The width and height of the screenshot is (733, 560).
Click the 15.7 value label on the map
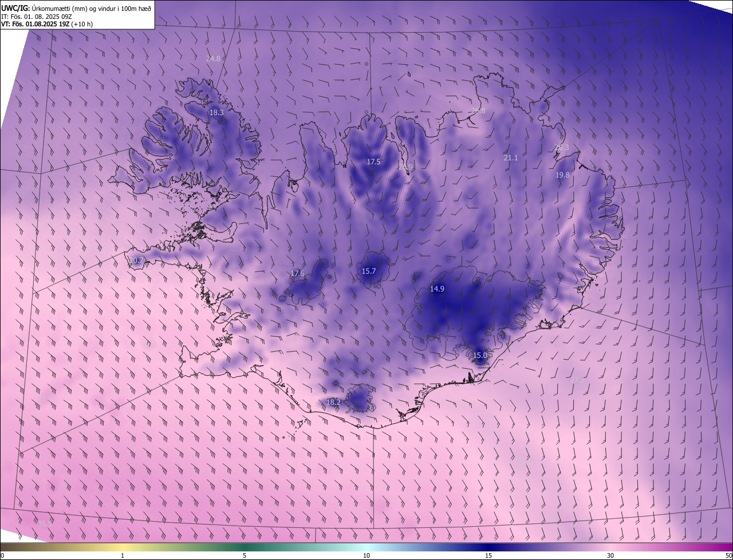coord(369,271)
